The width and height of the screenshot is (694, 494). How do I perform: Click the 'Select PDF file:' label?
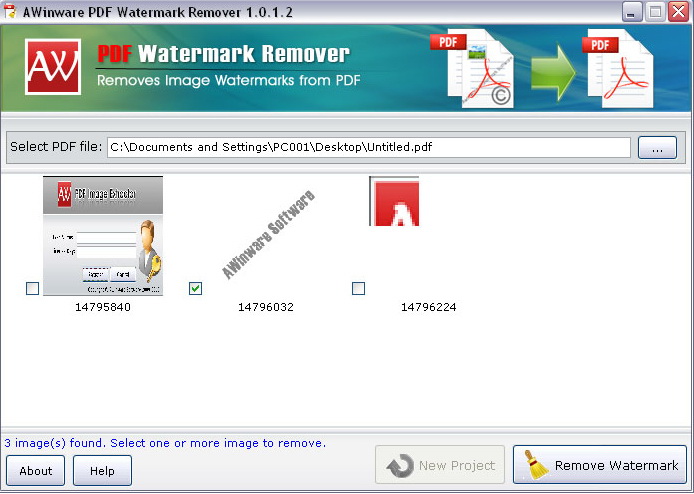(x=56, y=147)
